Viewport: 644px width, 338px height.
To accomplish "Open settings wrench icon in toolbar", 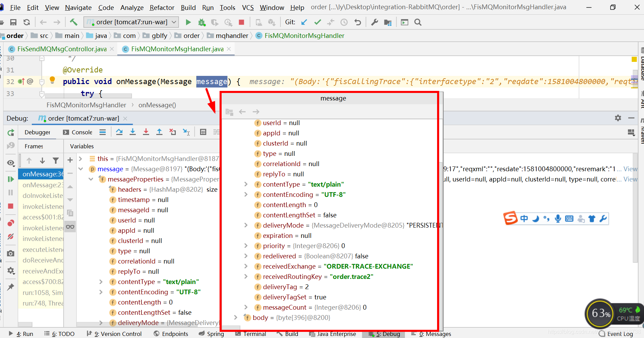I will coord(374,22).
